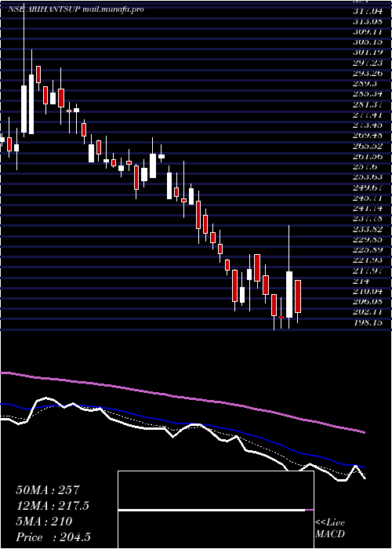Click the last red candlestick on the chart
Viewport: 392px width, 549px height.
click(298, 296)
